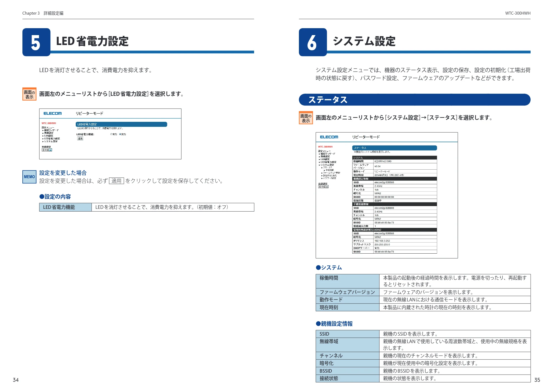Click the LED省電力設定 blue header bar in screenshot
This screenshot has width=553, height=392.
point(121,124)
